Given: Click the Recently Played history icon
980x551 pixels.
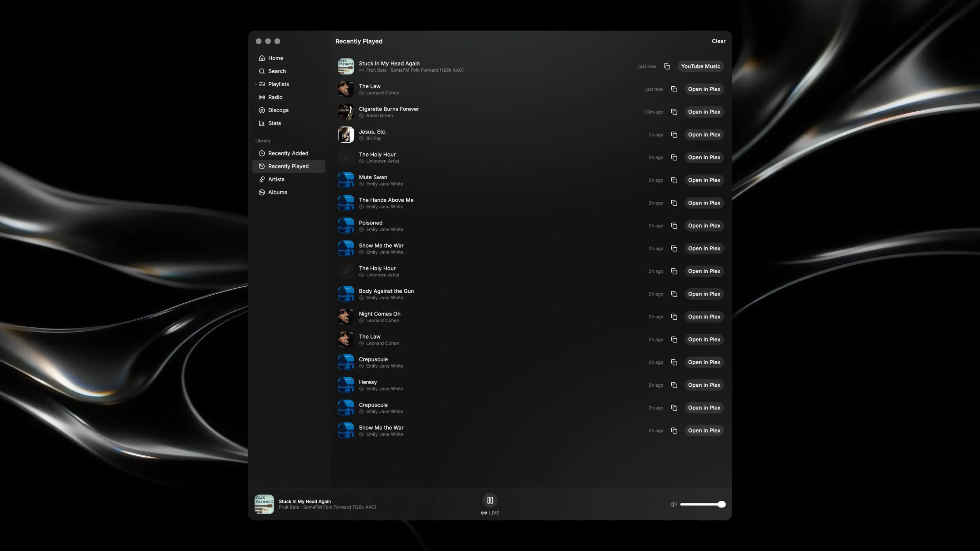Looking at the screenshot, I should click(262, 167).
